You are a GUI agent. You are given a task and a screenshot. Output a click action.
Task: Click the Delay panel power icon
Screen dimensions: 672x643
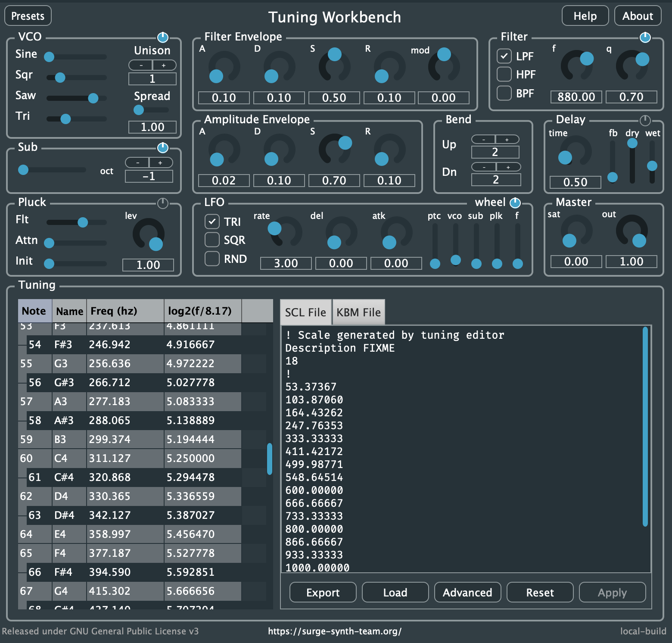[x=645, y=120]
